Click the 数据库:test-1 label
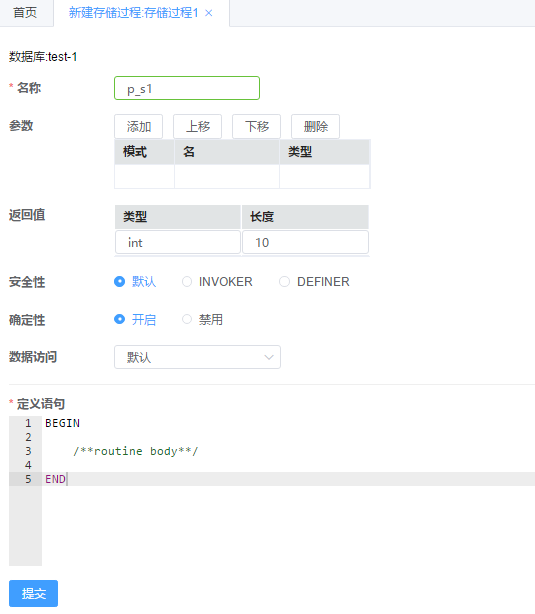 point(43,57)
